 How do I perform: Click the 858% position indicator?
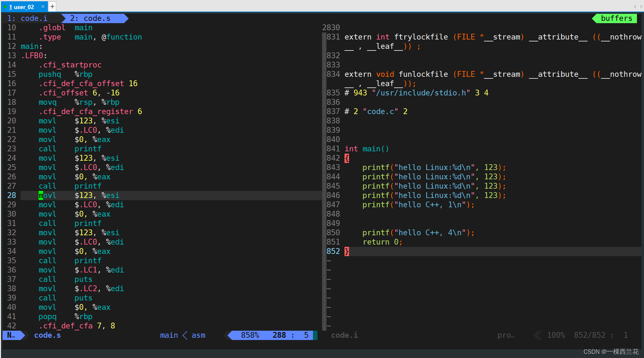pos(250,335)
